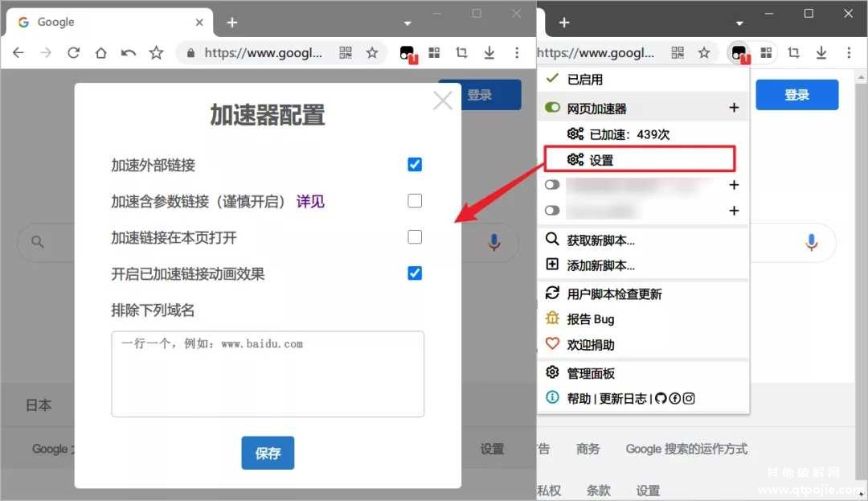This screenshot has width=868, height=501.
Task: Go back using the back arrow
Action: tap(18, 53)
